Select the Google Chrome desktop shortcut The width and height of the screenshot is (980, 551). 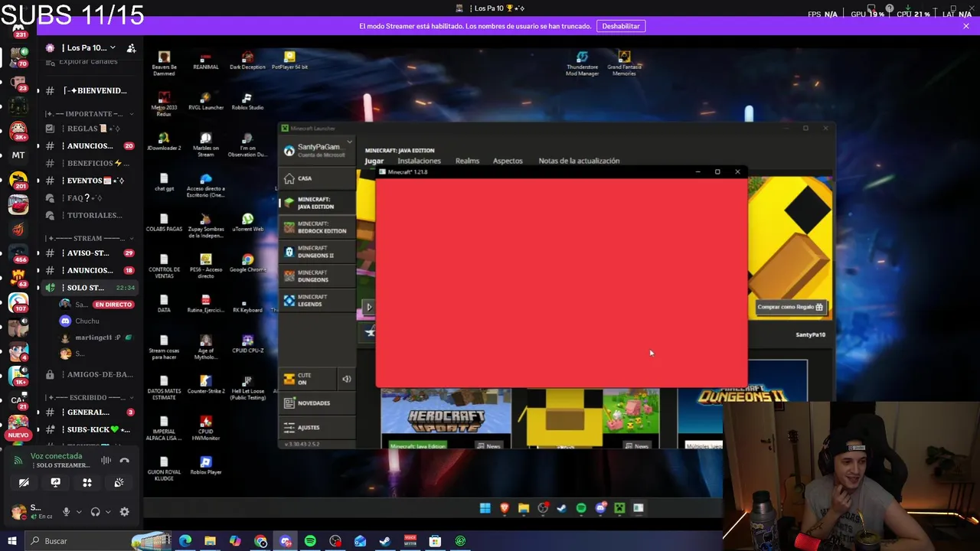pos(247,263)
